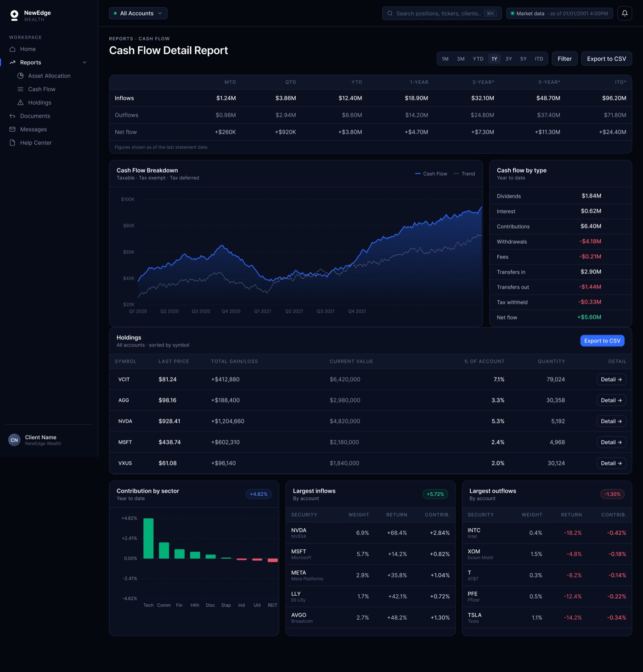Select the 1Y time range
Viewport: 643px width, 672px height.
494,59
